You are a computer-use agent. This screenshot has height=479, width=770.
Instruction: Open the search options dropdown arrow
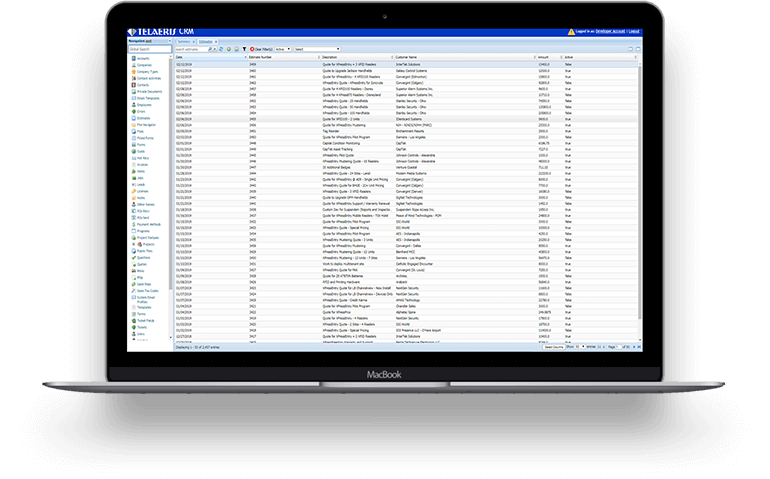215,49
